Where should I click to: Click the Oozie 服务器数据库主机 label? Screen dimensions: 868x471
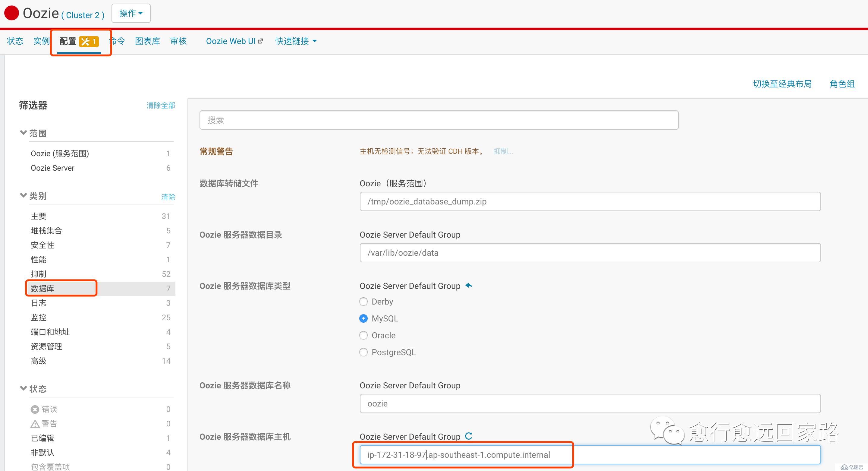(245, 437)
